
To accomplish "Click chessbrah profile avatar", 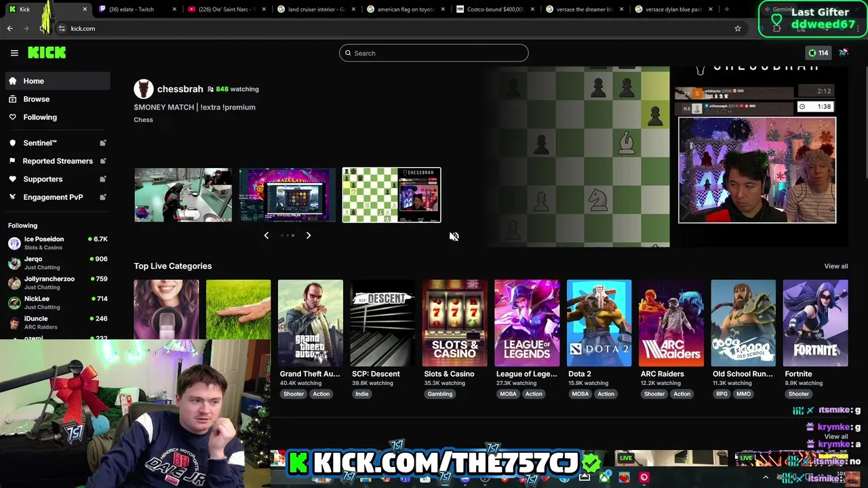I will [x=144, y=89].
